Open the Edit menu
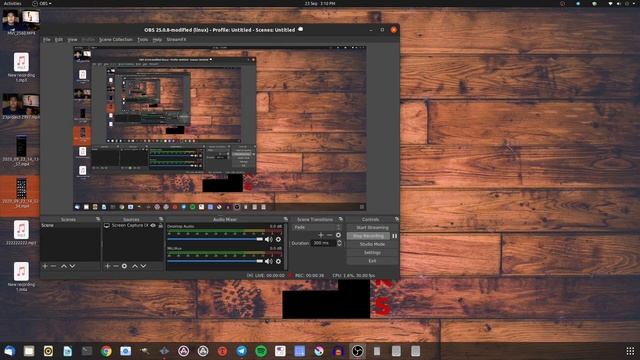Screen dimensions: 640x360 point(59,40)
